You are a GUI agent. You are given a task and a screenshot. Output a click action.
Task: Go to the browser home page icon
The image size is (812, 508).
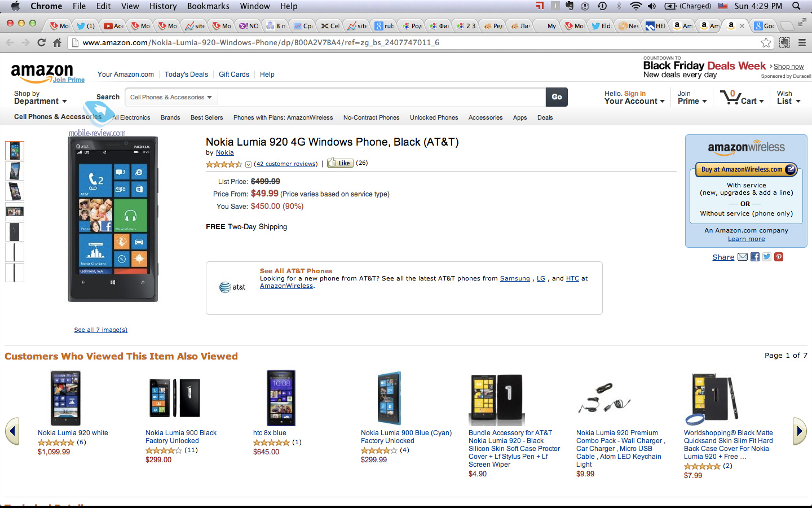pos(57,42)
